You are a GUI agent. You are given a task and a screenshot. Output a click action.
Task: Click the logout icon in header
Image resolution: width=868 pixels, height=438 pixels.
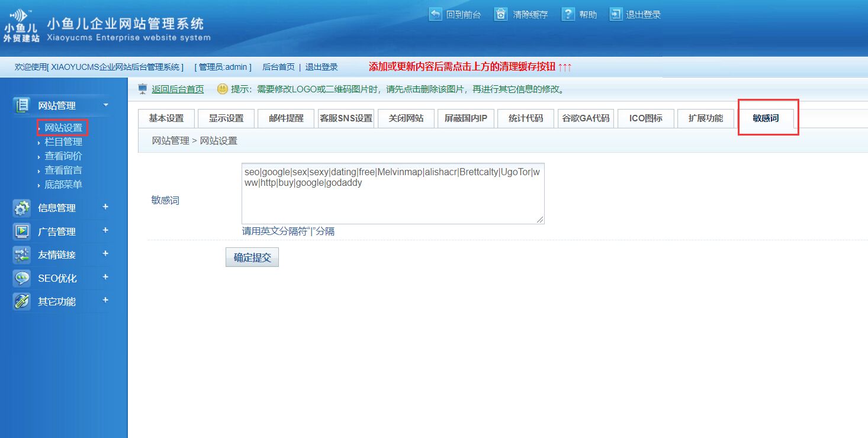[x=616, y=14]
